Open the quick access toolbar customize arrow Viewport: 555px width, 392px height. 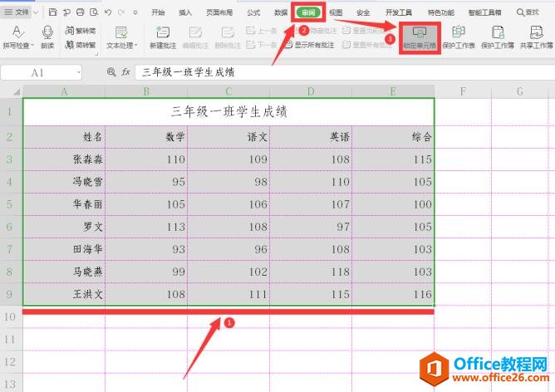(x=135, y=12)
